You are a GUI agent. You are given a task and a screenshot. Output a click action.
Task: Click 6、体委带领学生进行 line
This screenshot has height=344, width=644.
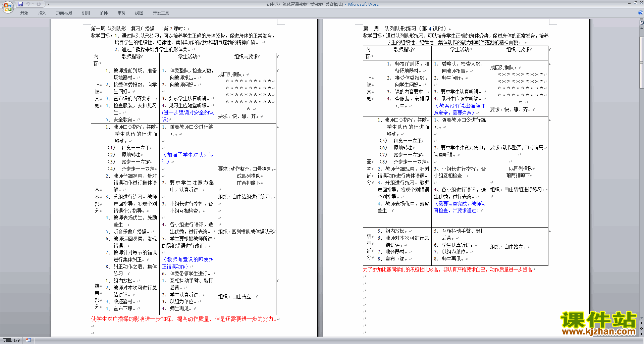pyautogui.click(x=186, y=274)
